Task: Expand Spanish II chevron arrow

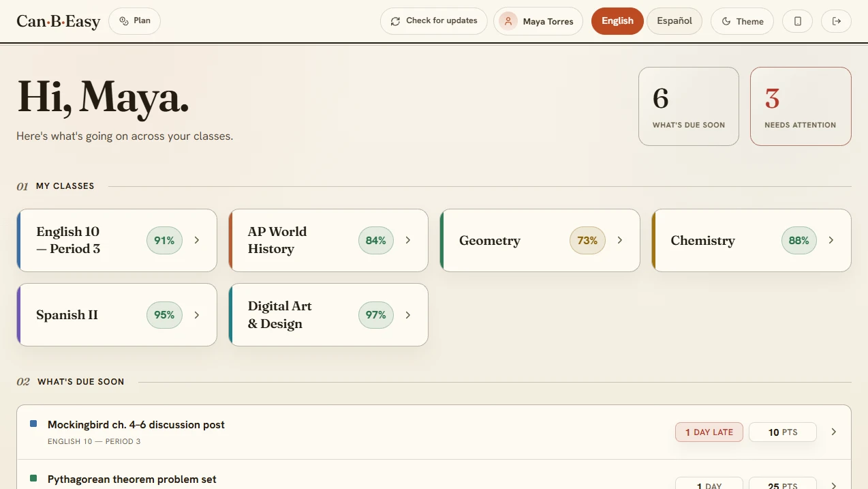Action: (x=197, y=315)
